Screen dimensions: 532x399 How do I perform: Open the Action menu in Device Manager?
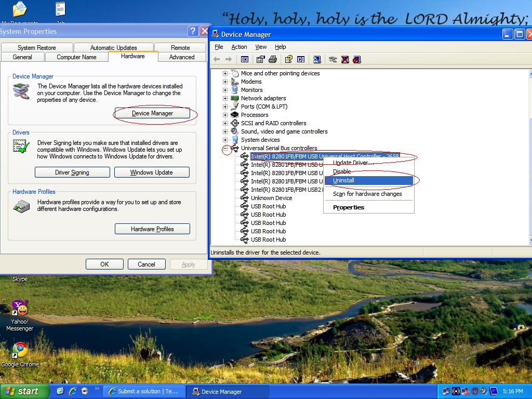pyautogui.click(x=239, y=47)
